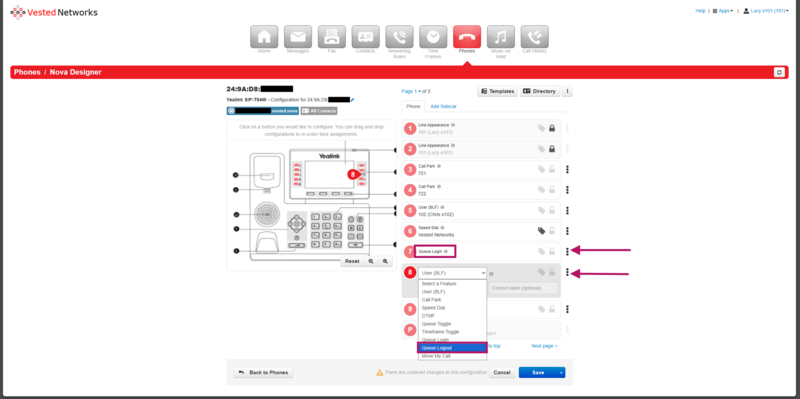Open the Time Frames section
This screenshot has height=399, width=800.
433,37
